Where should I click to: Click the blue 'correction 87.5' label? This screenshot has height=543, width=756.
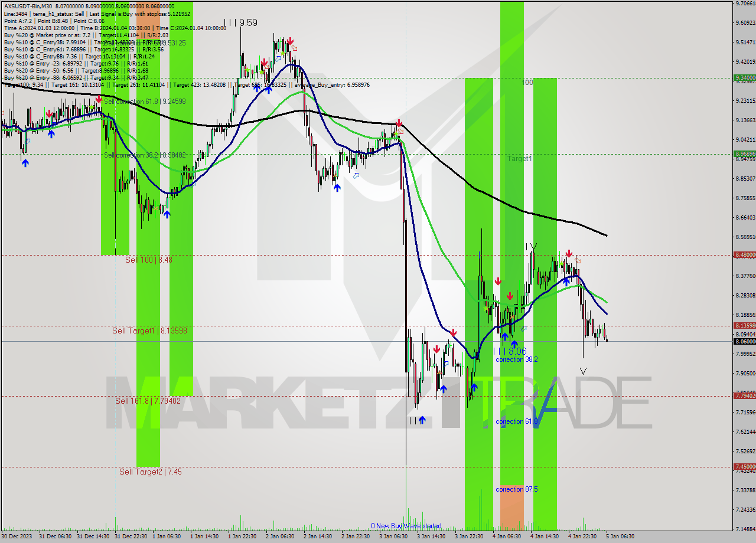click(x=516, y=489)
